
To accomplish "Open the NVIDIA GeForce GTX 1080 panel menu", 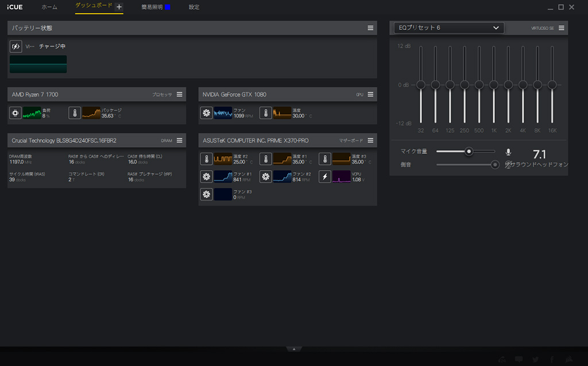I will point(370,94).
